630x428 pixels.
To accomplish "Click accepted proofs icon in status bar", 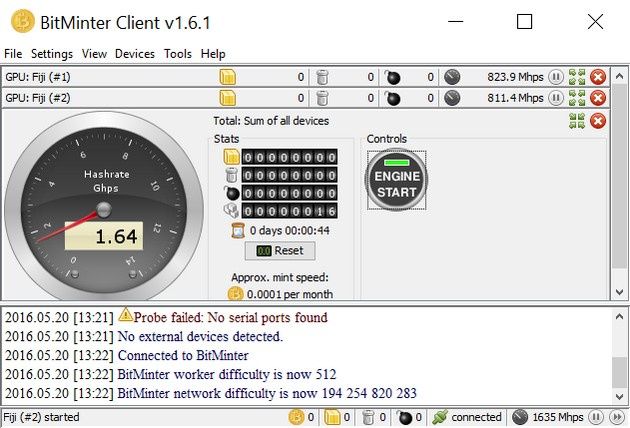I will coord(332,417).
